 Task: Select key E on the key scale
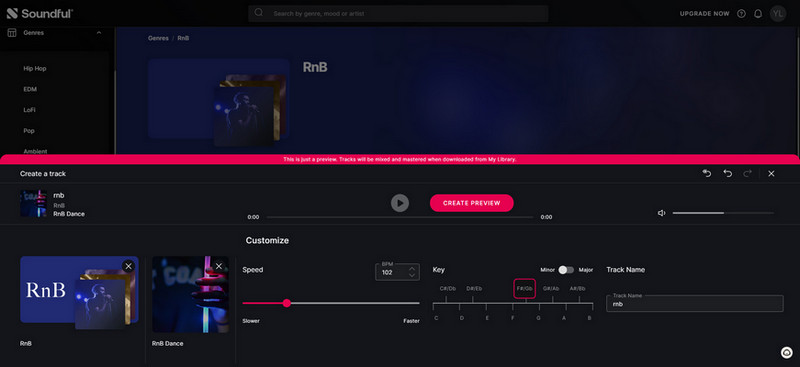pyautogui.click(x=487, y=318)
